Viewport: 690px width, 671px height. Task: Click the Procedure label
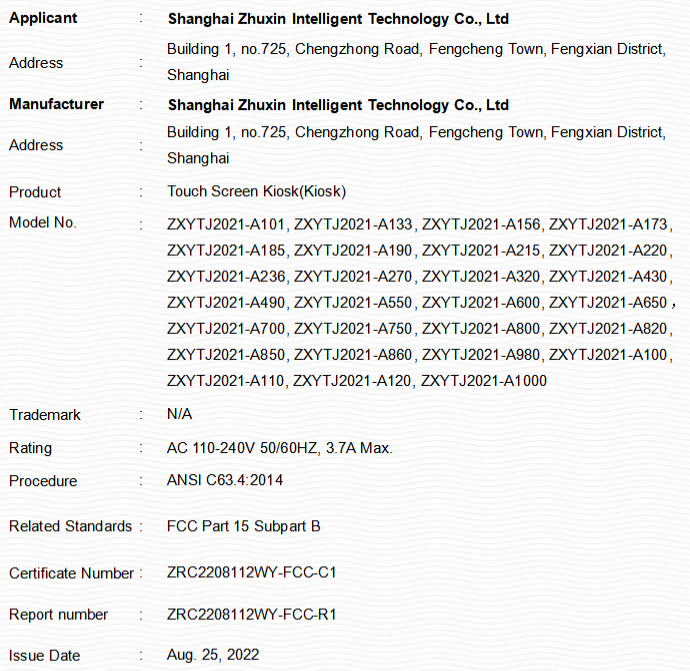pos(43,481)
